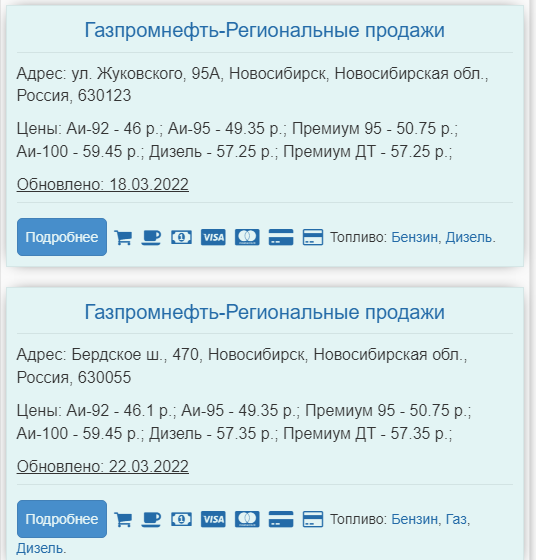Open Бензин fuel link in Жуковского card

pyautogui.click(x=416, y=238)
